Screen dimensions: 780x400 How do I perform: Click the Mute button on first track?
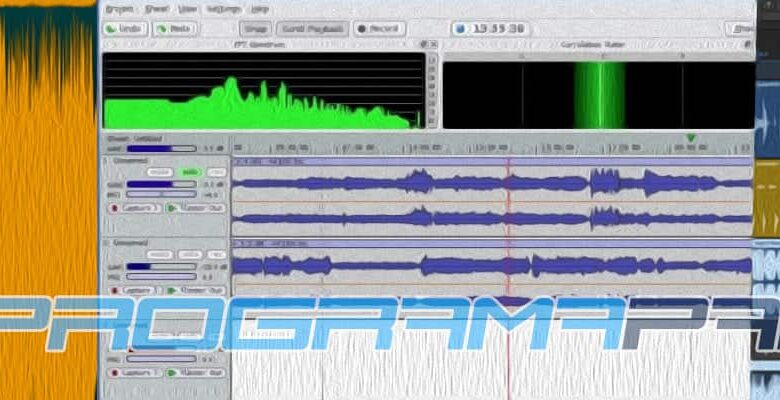click(160, 172)
